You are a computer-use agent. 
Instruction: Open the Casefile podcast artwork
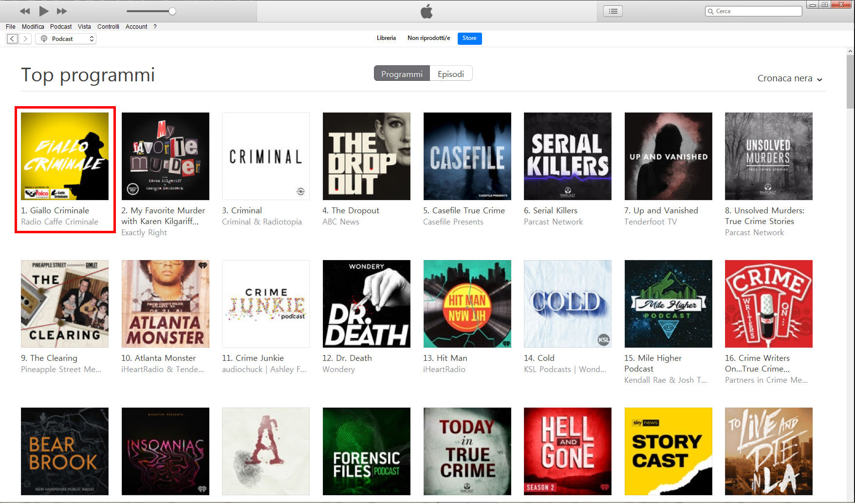click(x=467, y=156)
